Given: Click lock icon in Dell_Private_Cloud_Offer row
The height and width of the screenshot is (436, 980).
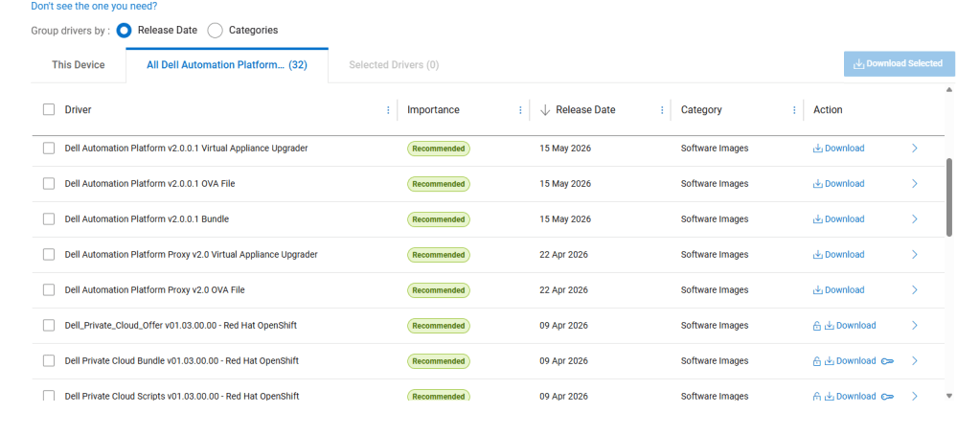Looking at the screenshot, I should click(816, 325).
